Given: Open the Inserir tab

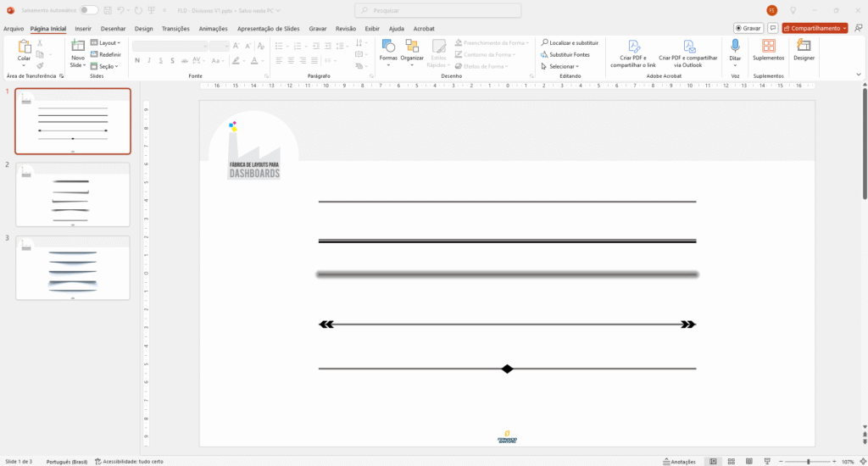Looking at the screenshot, I should pos(83,28).
